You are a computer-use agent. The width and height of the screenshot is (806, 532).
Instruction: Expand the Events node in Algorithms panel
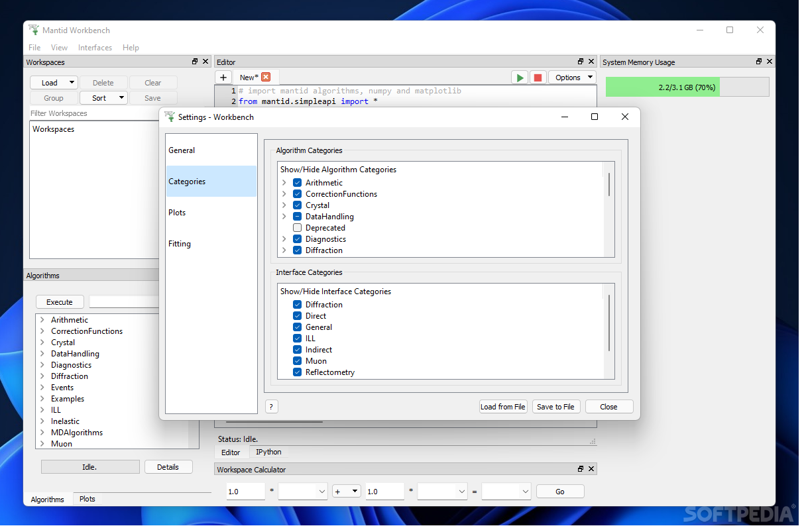[42, 388]
